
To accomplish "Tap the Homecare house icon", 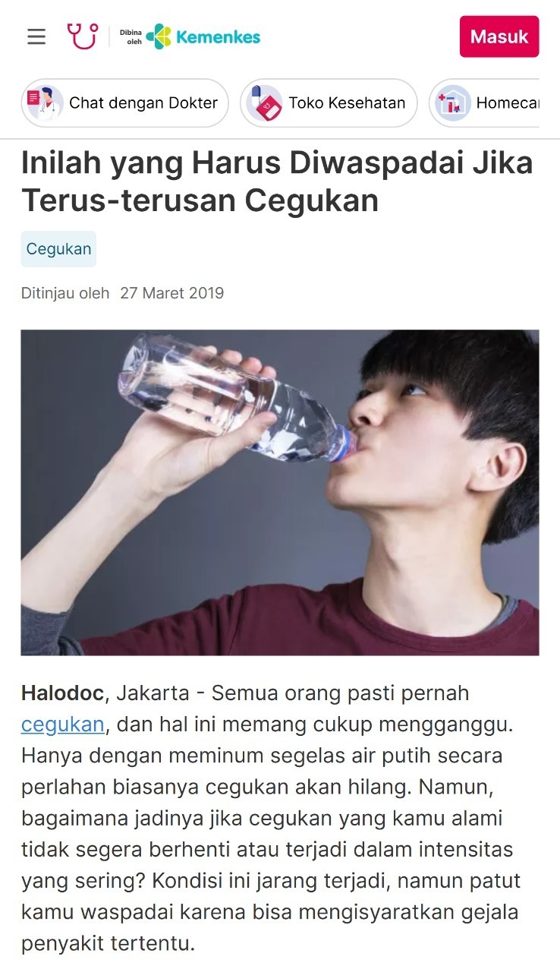I will (453, 103).
